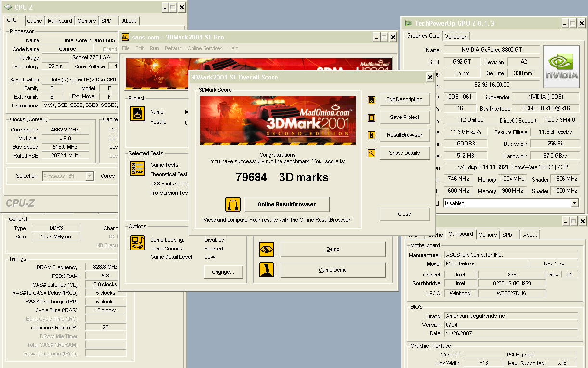Click the Demo eye icon
588x368 pixels.
[x=267, y=250]
